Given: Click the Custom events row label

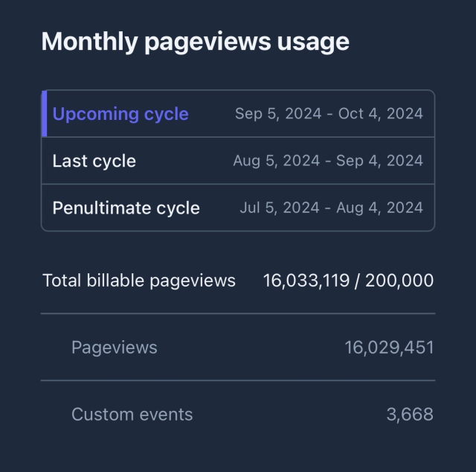Looking at the screenshot, I should point(132,415).
